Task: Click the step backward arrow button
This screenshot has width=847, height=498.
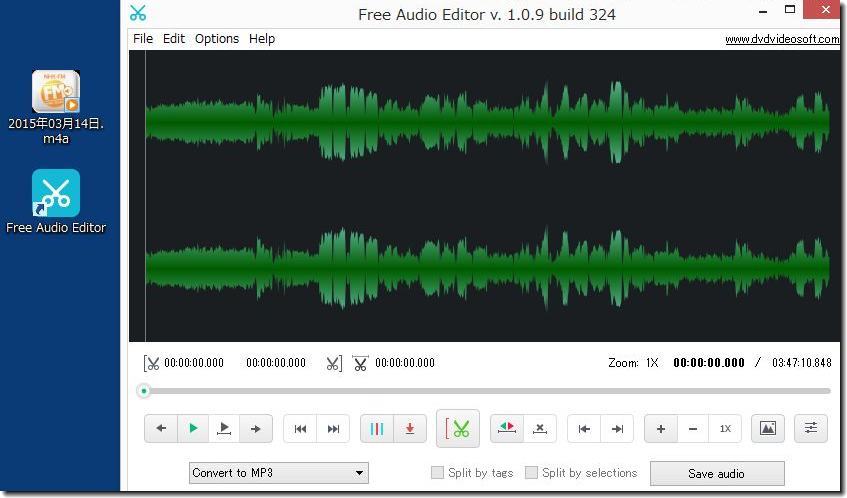Action: (161, 429)
